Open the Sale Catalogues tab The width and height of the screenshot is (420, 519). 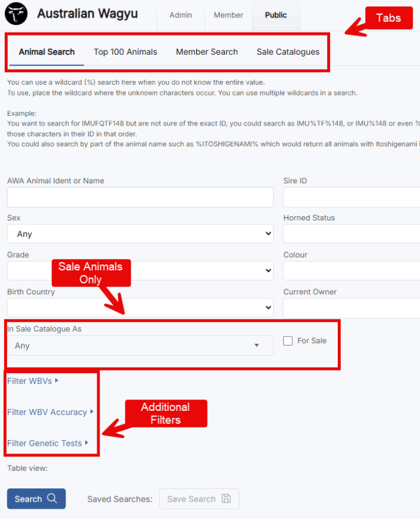[x=288, y=52]
